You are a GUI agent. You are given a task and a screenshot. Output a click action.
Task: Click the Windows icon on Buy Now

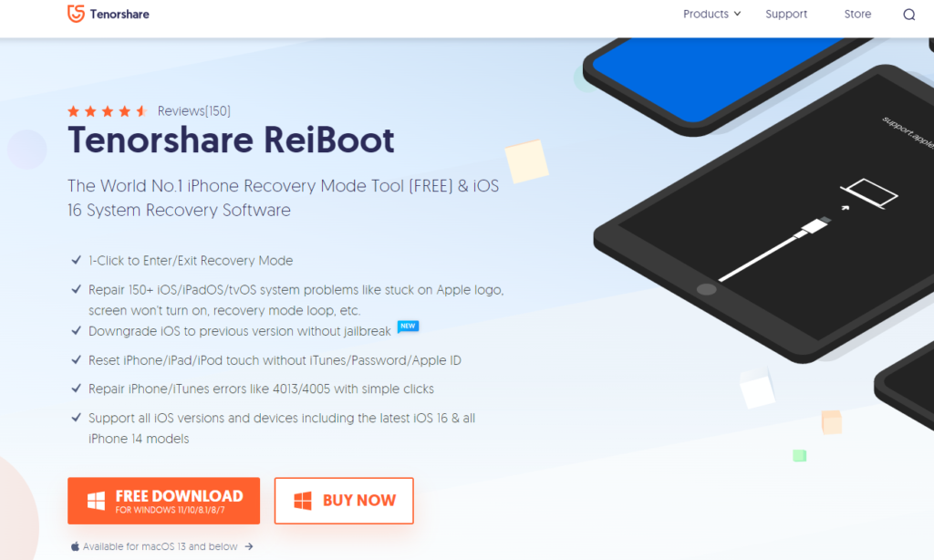click(303, 501)
